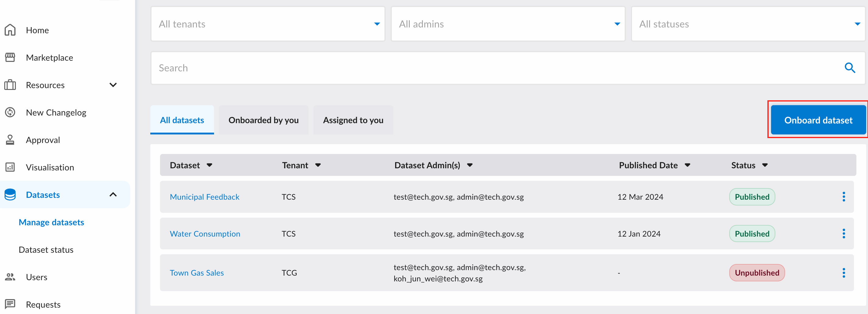Click the koh_jun_wei@tech.gov.sg admin text
Image resolution: width=868 pixels, height=314 pixels.
tap(438, 279)
